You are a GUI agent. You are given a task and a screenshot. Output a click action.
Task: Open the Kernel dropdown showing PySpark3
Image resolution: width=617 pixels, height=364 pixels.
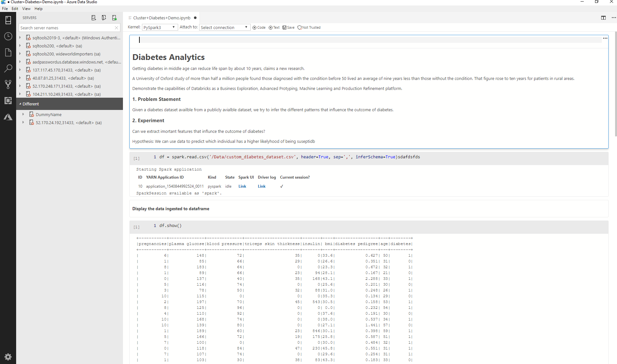(159, 27)
